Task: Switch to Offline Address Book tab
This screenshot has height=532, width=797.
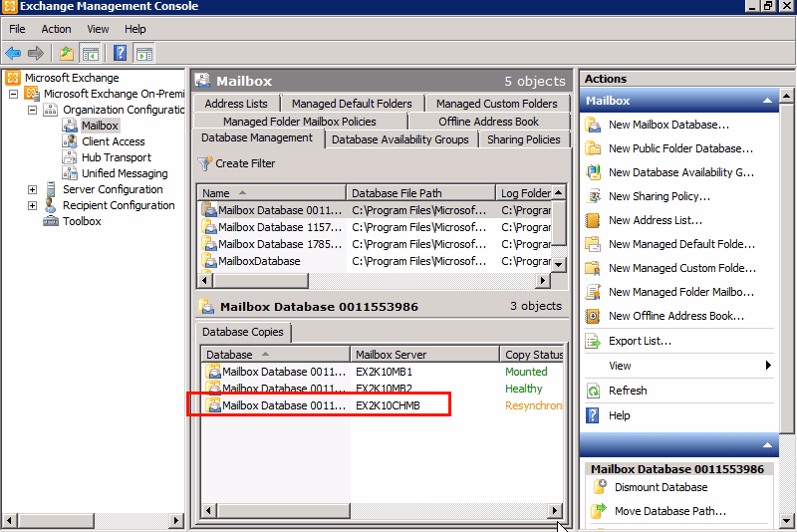Action: tap(488, 122)
